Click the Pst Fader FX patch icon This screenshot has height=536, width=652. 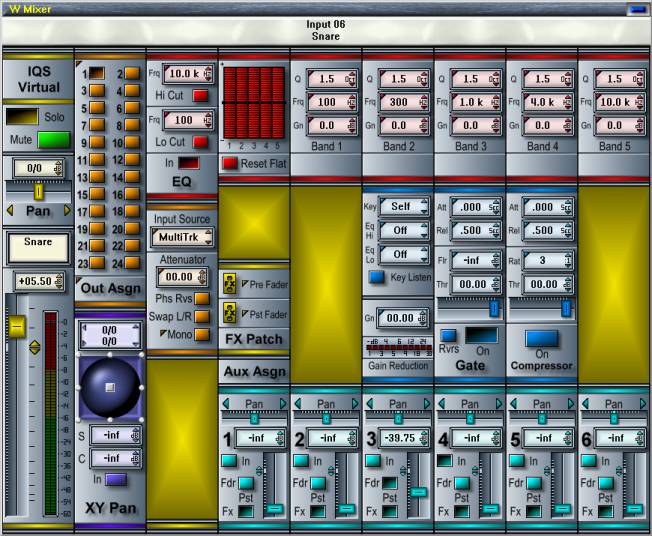[x=228, y=314]
